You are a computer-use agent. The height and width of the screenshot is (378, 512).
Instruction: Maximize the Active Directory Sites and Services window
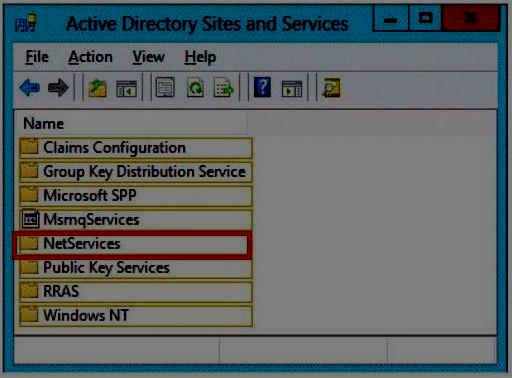(425, 19)
